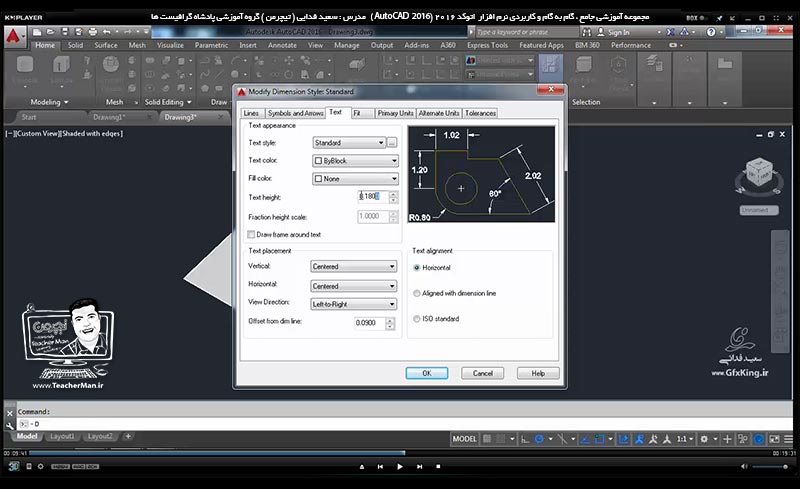Click the Text height input field
The height and width of the screenshot is (489, 800).
coord(373,196)
